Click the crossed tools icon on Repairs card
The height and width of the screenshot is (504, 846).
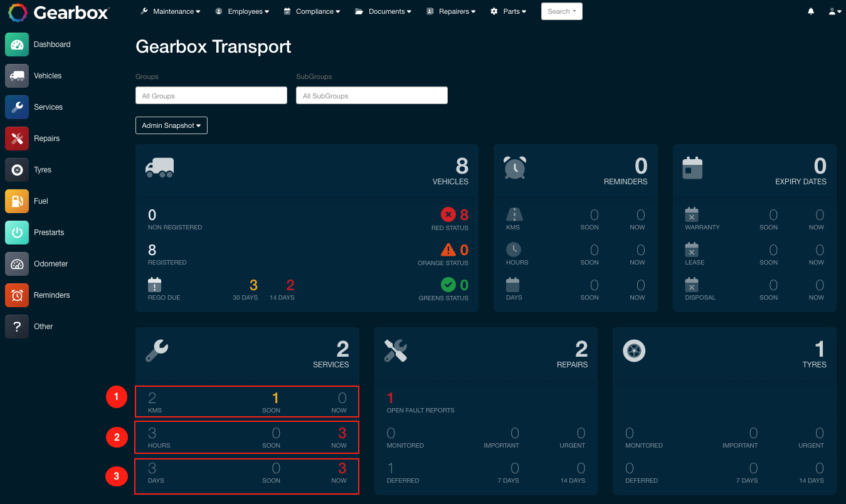pos(396,350)
